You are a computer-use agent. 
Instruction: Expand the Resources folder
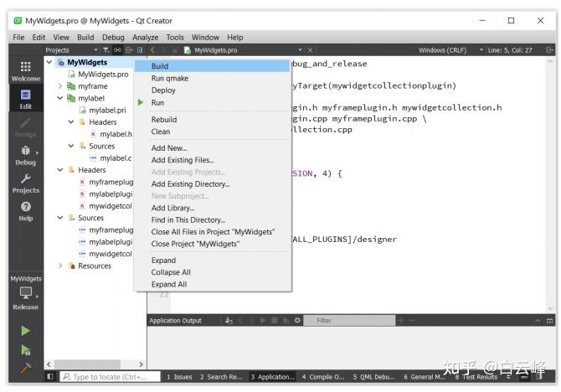tap(60, 266)
